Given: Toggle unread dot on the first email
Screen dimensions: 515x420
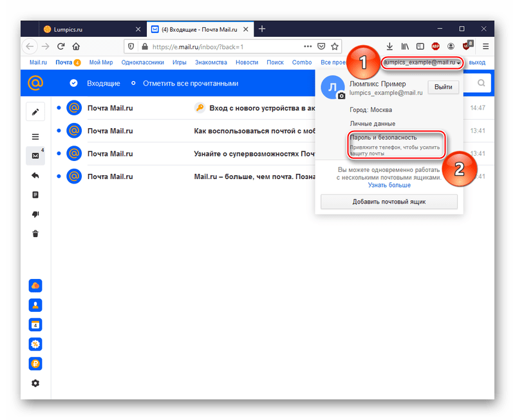Looking at the screenshot, I should pyautogui.click(x=59, y=108).
